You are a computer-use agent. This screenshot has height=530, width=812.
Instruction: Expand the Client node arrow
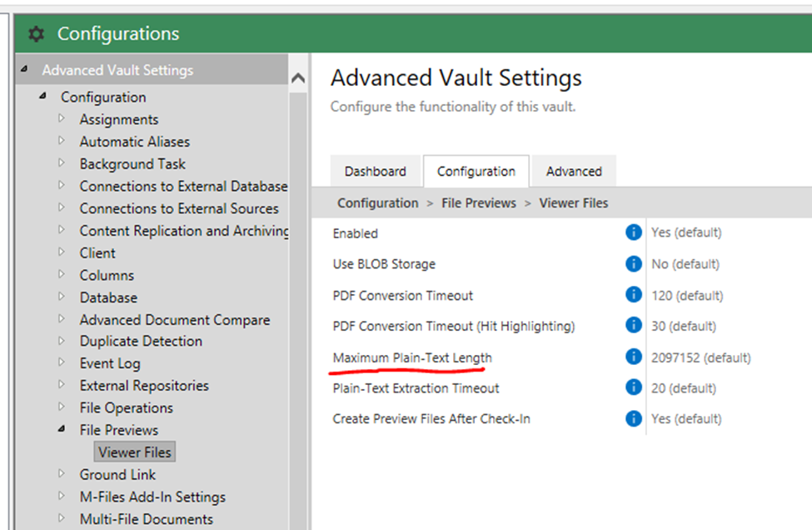pyautogui.click(x=62, y=252)
